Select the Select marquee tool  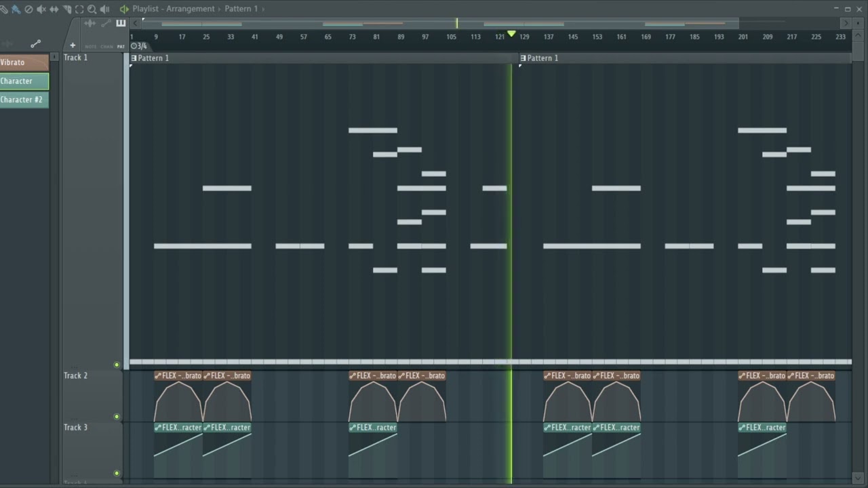tap(79, 9)
